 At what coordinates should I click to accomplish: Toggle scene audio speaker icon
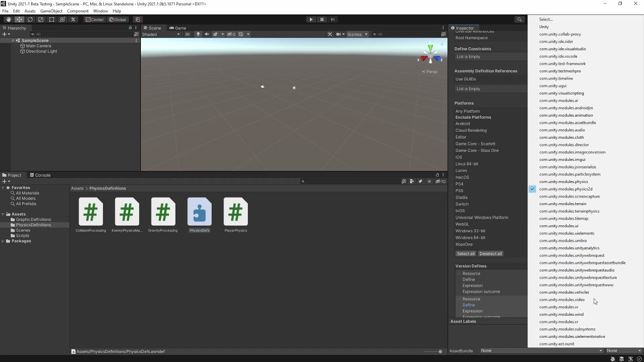(206, 34)
